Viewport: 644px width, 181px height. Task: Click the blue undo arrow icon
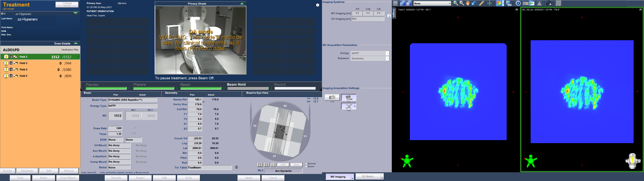click(474, 4)
